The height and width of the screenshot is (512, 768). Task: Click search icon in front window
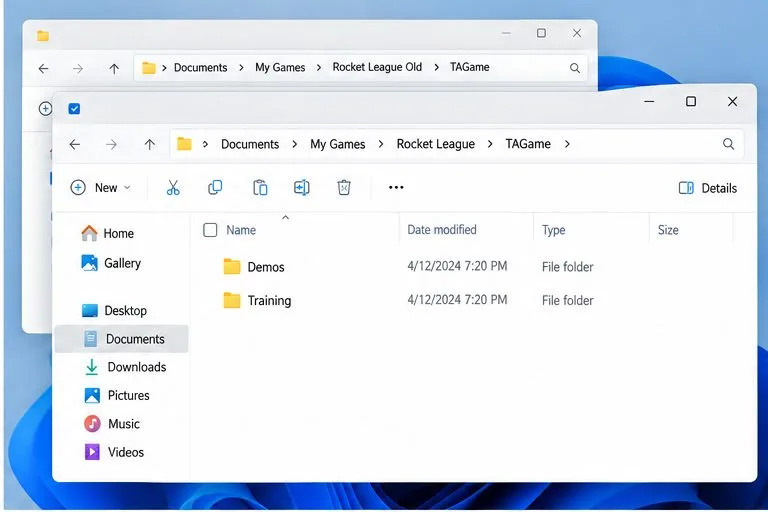[728, 144]
